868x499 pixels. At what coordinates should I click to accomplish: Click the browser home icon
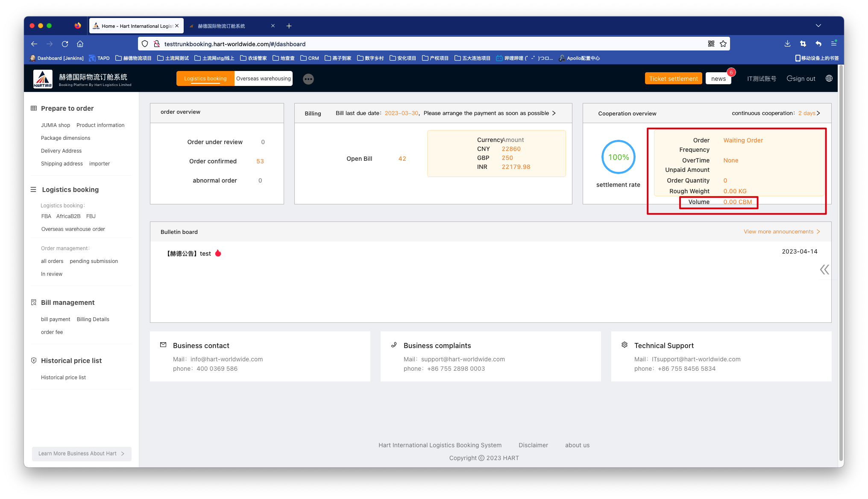click(x=80, y=44)
